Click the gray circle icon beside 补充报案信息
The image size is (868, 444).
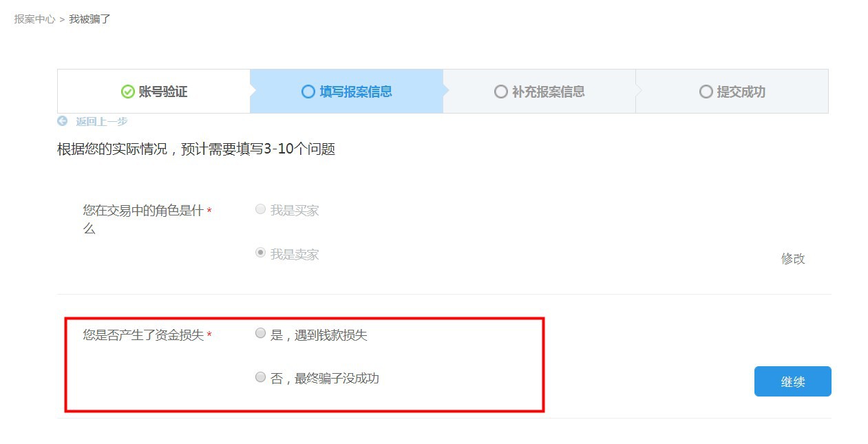(x=500, y=92)
